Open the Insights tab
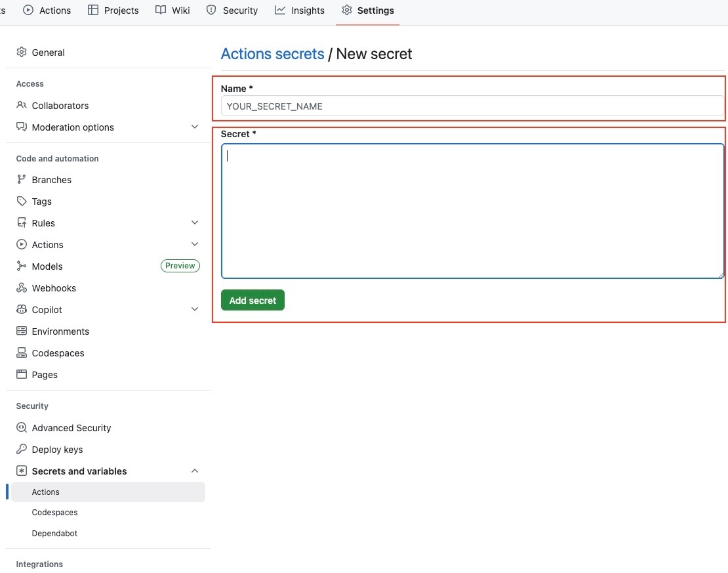Viewport: 728px width, 573px height. pyautogui.click(x=300, y=11)
